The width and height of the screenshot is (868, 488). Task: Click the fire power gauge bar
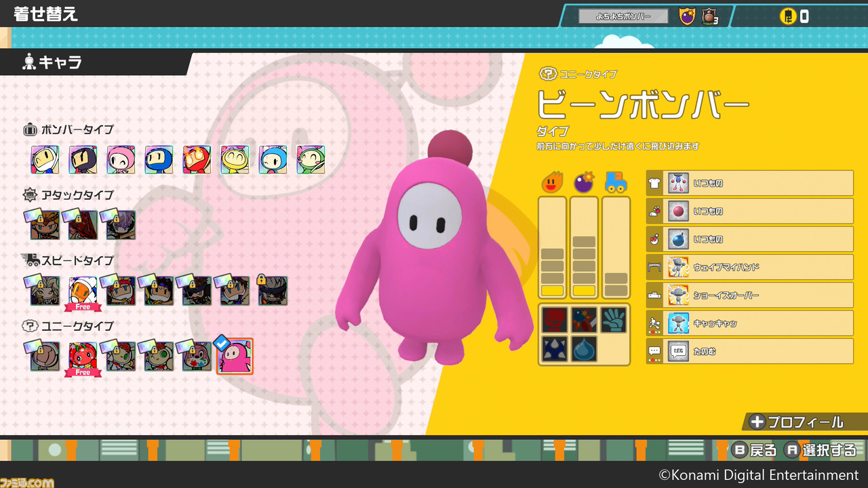[552, 247]
